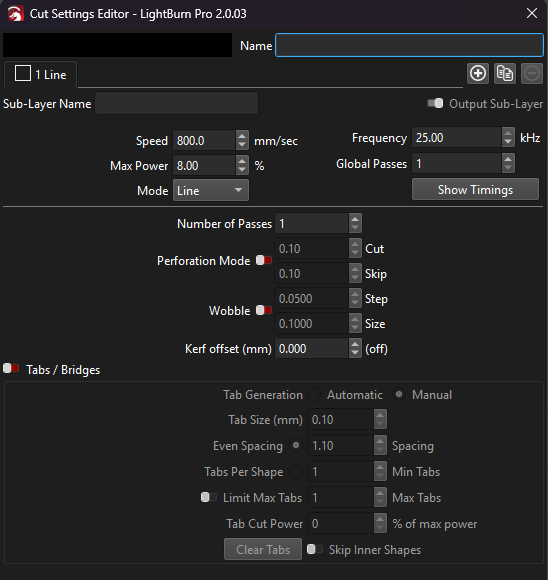Click the Clear Tabs button
The width and height of the screenshot is (548, 580).
263,549
